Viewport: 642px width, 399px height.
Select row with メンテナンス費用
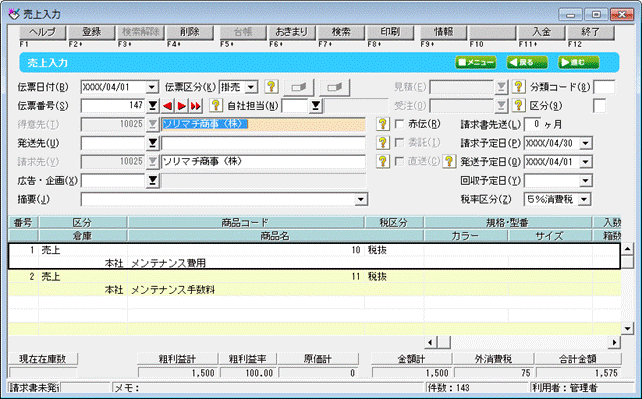(x=314, y=256)
